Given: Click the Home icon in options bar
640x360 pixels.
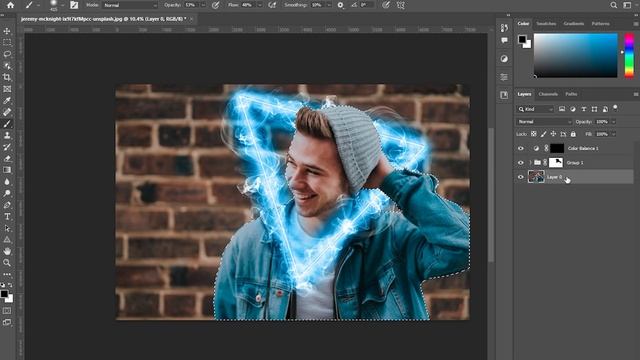Looking at the screenshot, I should pos(11,5).
